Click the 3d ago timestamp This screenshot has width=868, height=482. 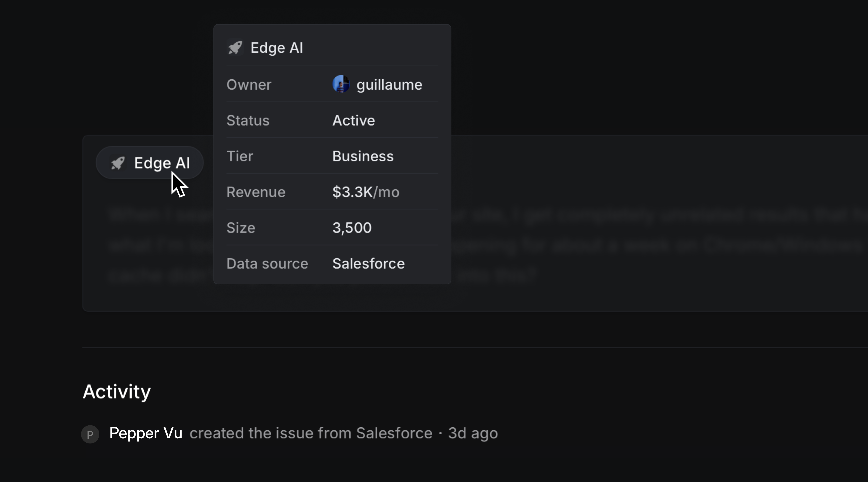472,434
